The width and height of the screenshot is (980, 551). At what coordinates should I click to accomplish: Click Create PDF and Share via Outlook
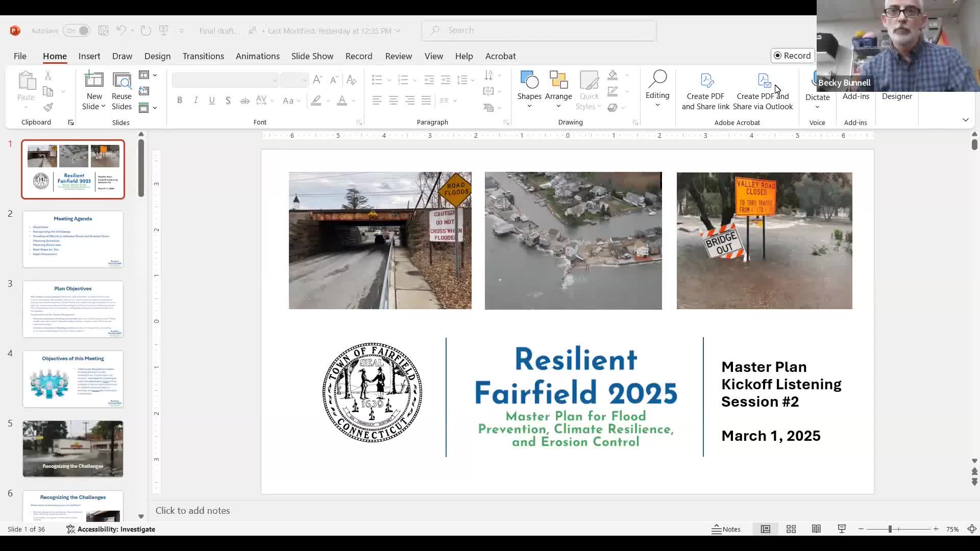[x=763, y=92]
